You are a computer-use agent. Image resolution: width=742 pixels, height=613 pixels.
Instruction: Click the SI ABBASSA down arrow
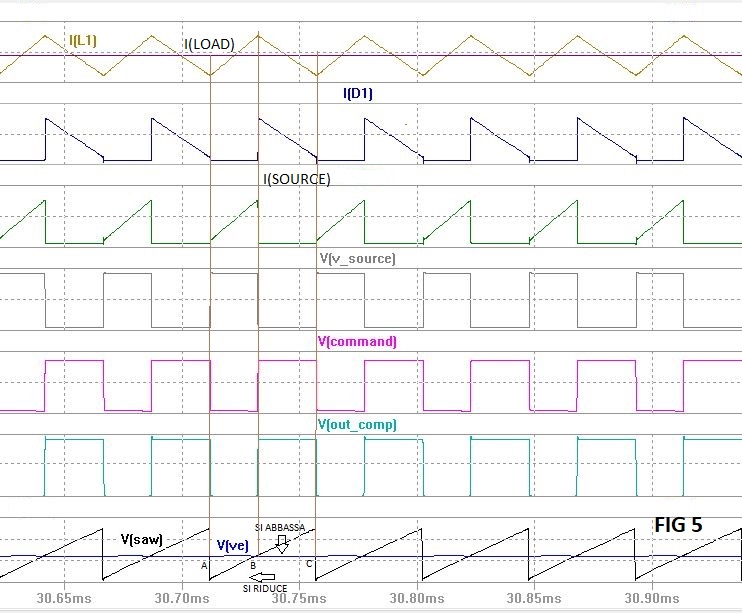point(282,544)
